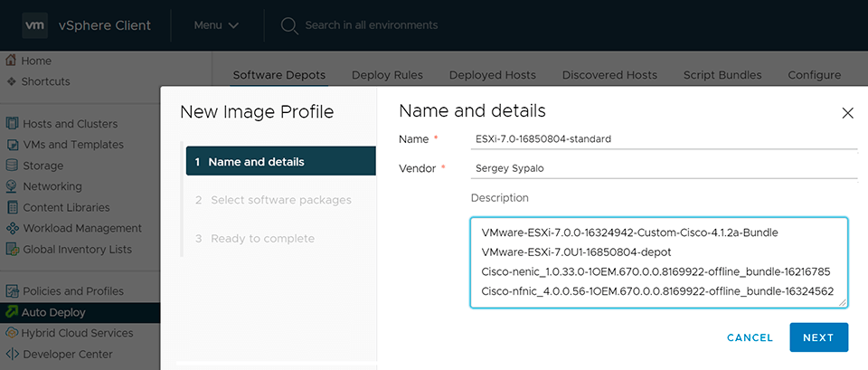Cancel the New Image Profile wizard

(750, 337)
